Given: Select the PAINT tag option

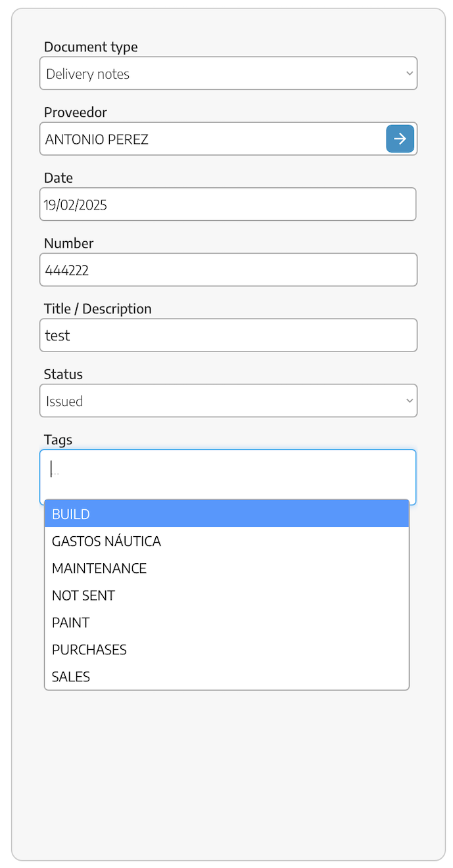Looking at the screenshot, I should tap(227, 622).
